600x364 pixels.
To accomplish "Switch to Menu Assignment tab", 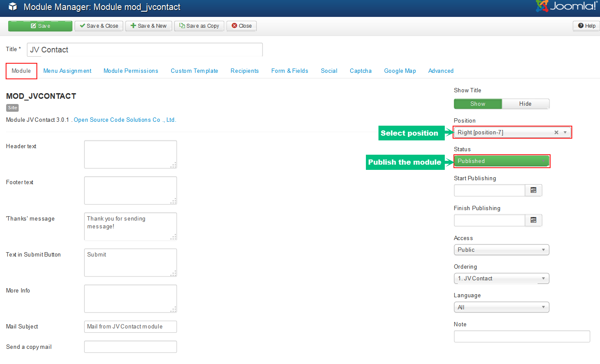I will tap(67, 71).
